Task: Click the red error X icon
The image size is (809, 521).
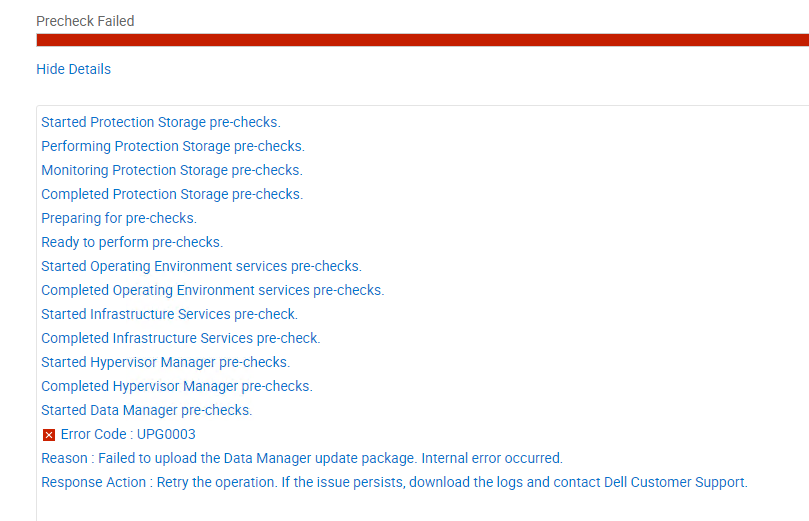Action: tap(48, 435)
